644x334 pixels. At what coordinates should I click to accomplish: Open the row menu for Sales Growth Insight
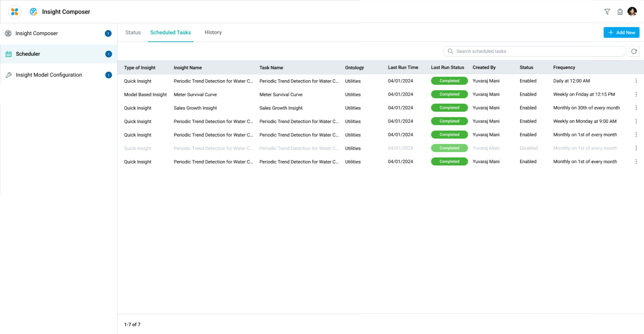[636, 108]
